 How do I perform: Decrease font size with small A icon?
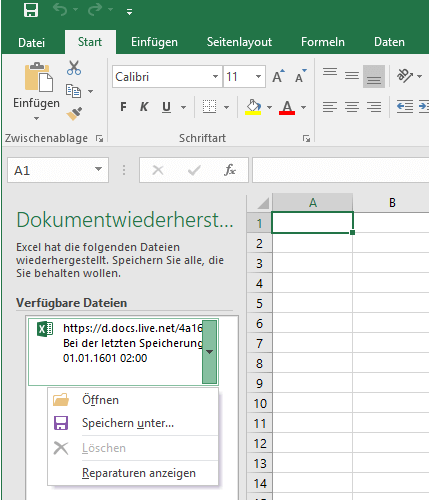coord(301,76)
